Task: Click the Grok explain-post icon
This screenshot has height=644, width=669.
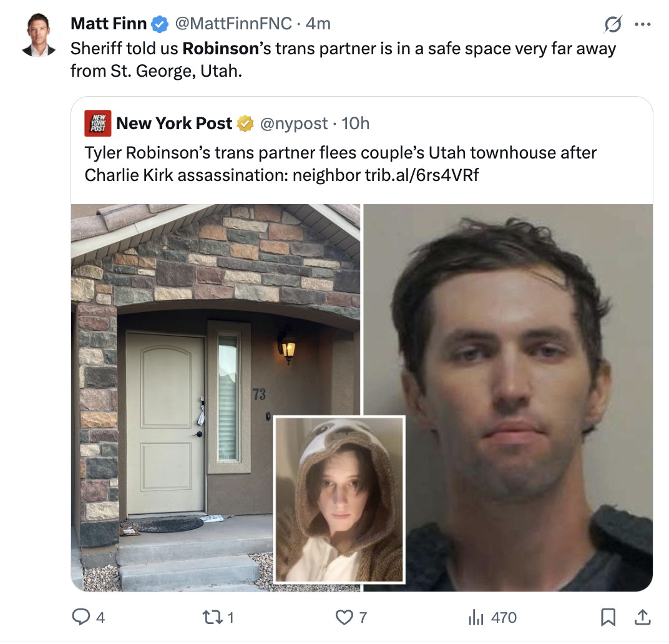Action: pos(613,24)
